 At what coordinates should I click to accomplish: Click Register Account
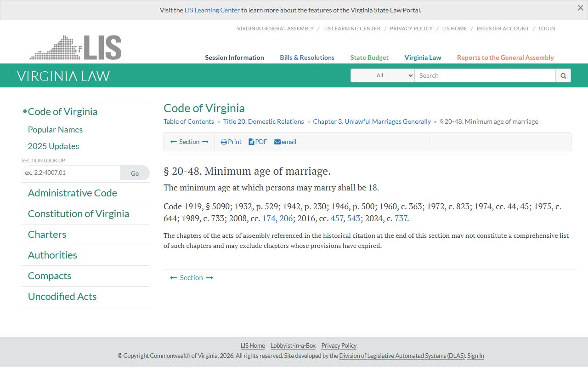503,29
